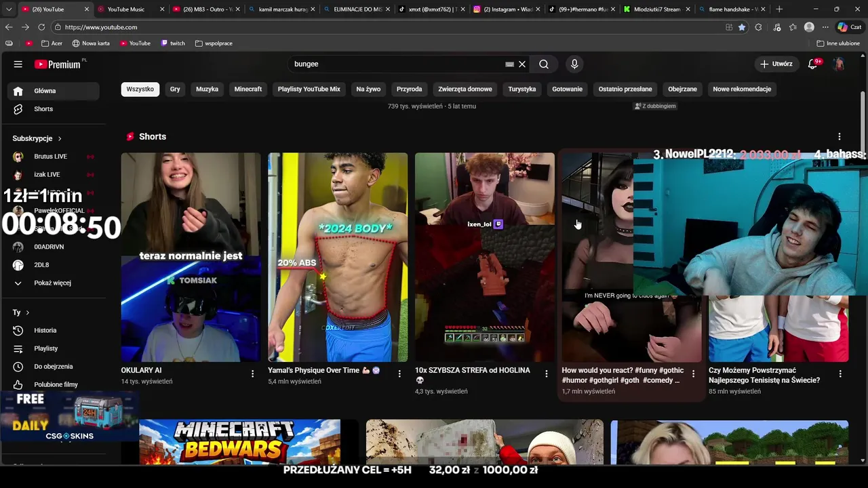Open Copilot Czat button
The width and height of the screenshot is (868, 488).
[851, 27]
